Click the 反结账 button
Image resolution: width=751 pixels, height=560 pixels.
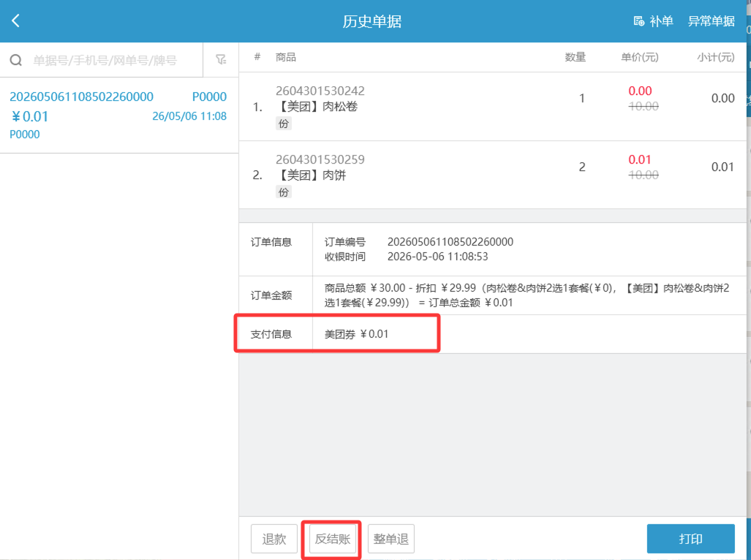(x=333, y=539)
